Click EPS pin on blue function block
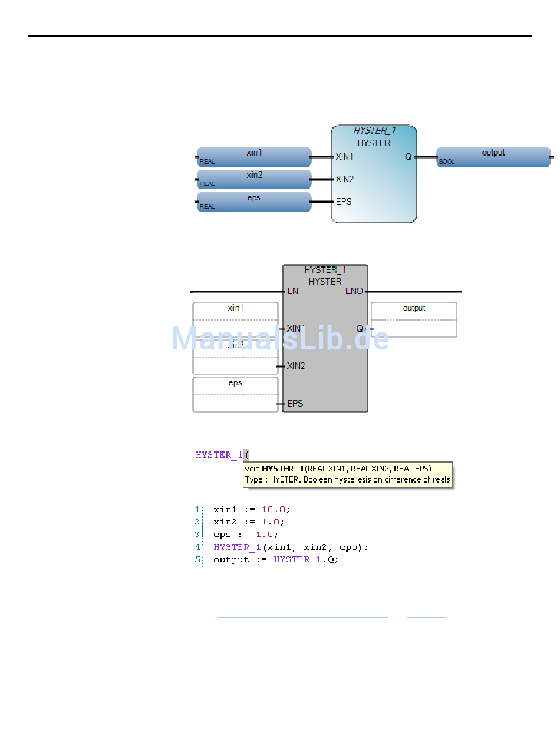Screen dimensions: 560x739 click(344, 202)
